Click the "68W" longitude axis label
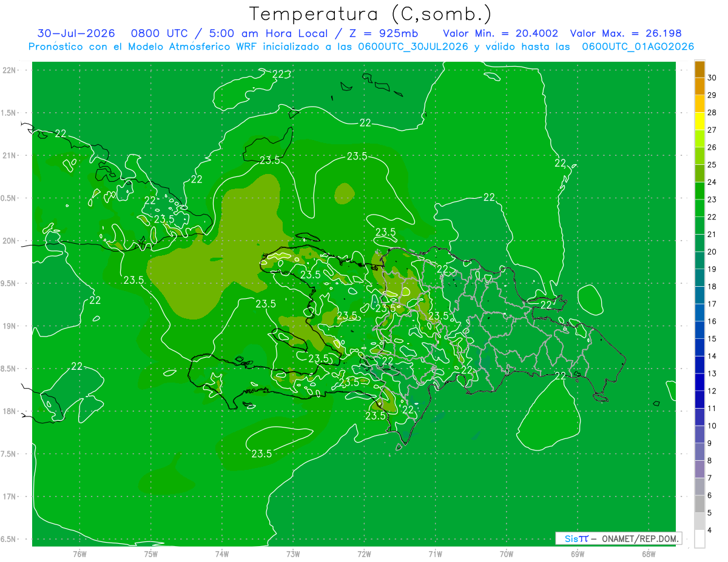The width and height of the screenshot is (728, 562). (648, 554)
